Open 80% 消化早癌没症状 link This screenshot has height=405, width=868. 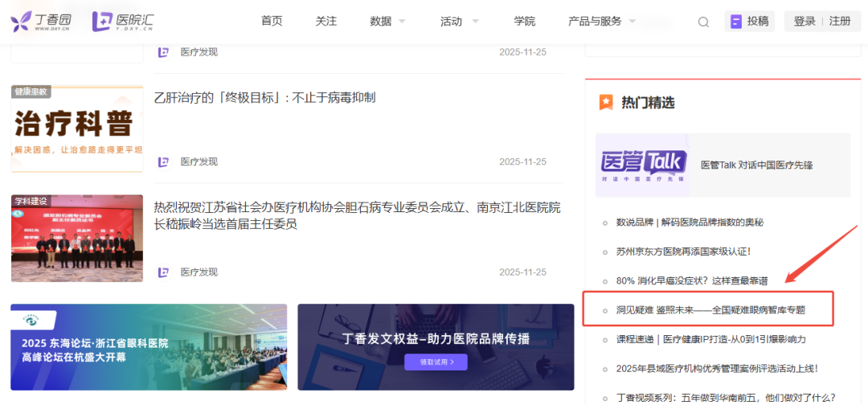click(x=692, y=281)
